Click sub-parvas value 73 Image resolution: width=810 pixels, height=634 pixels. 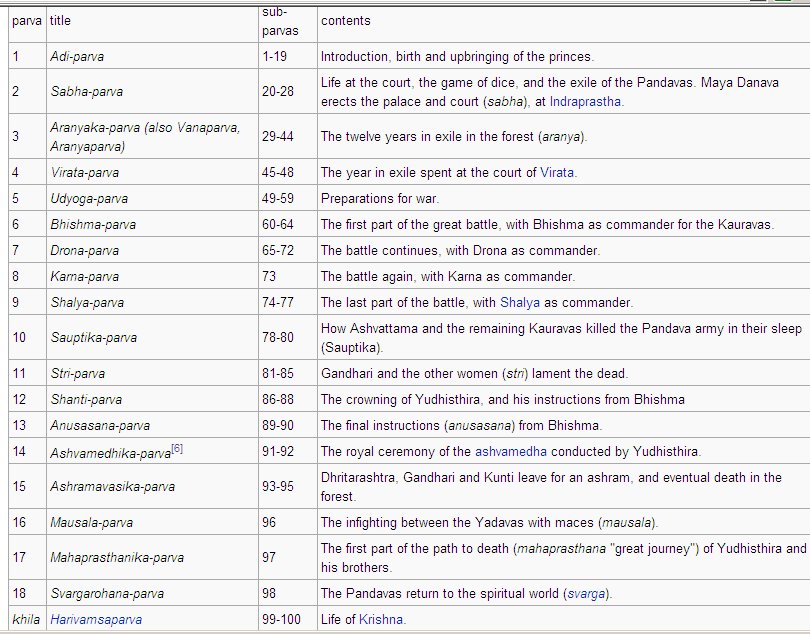click(269, 276)
